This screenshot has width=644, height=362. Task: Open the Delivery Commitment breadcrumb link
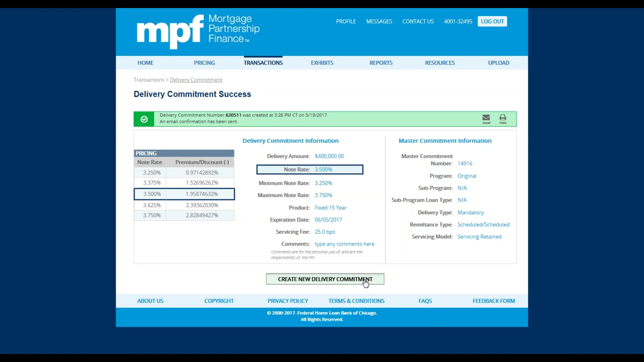click(x=196, y=80)
